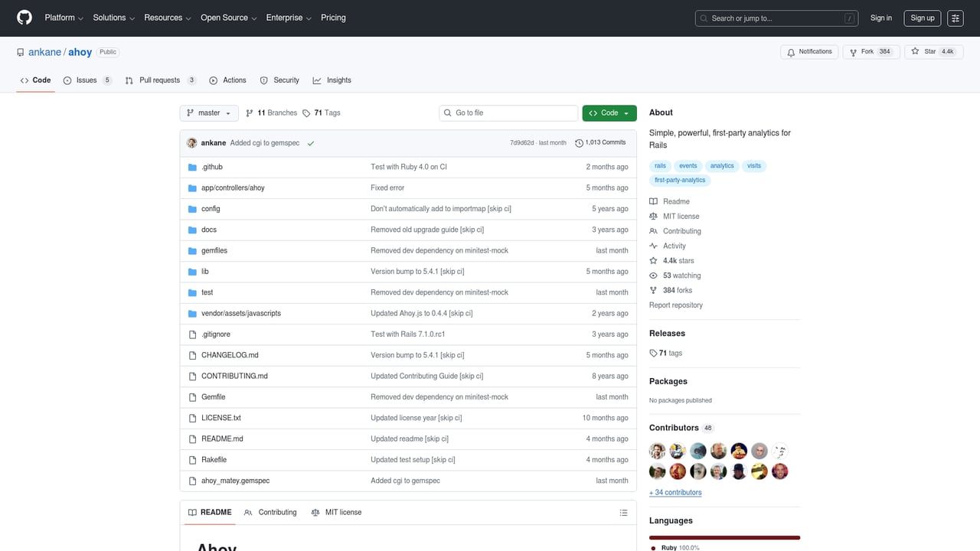Open Notifications bell button
980x551 pixels.
(809, 52)
